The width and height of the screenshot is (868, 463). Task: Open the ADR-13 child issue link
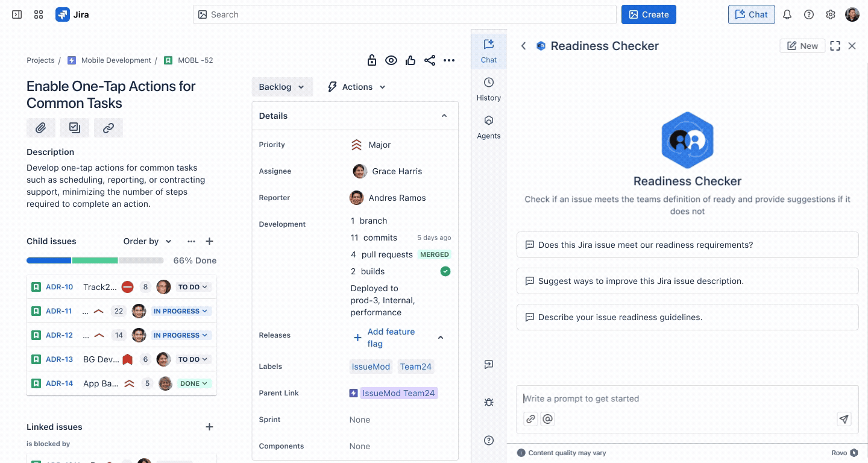(x=59, y=359)
